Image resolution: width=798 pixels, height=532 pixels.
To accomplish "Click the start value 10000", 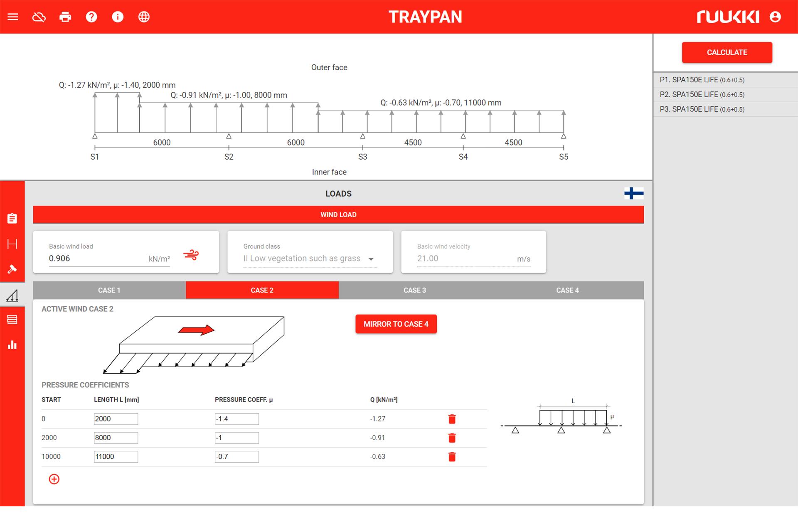I will tap(51, 457).
